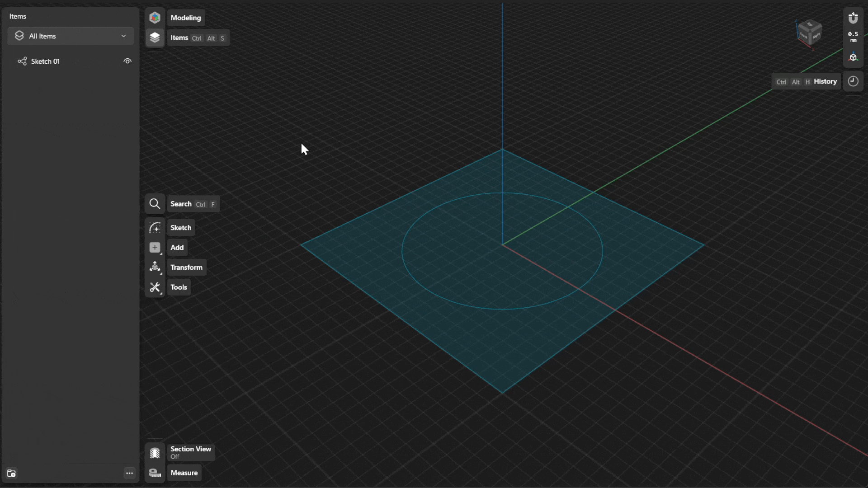Image resolution: width=868 pixels, height=488 pixels.
Task: Click the Items panel title
Action: 18,16
